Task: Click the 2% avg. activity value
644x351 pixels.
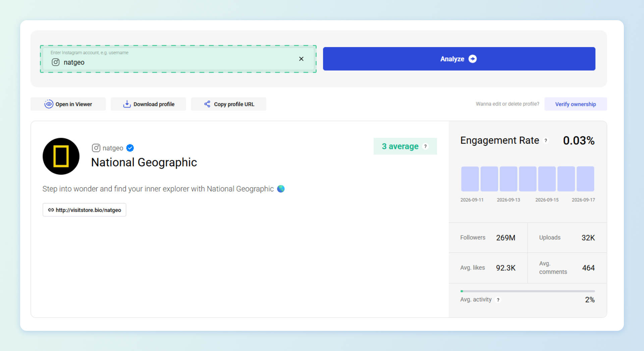Action: [590, 300]
